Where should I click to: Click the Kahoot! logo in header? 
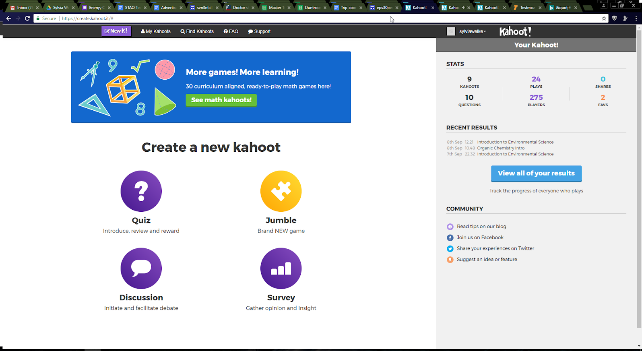[x=516, y=31]
